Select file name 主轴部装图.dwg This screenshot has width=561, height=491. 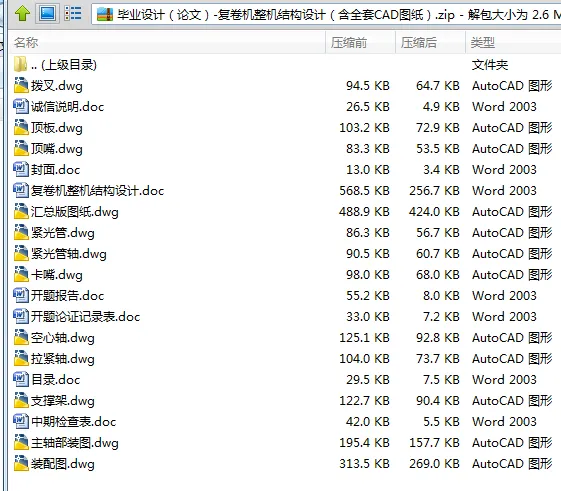74,443
